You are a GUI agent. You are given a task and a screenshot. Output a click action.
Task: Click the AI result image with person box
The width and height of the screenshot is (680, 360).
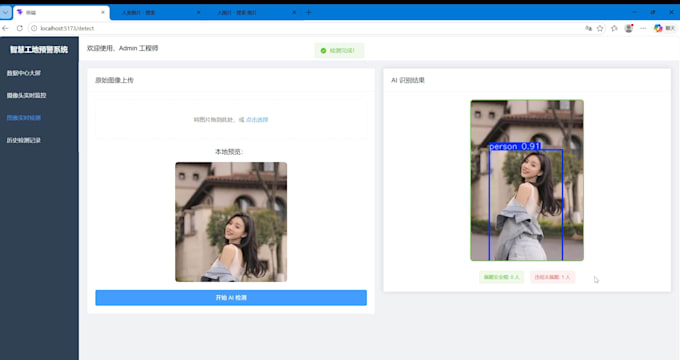(527, 180)
